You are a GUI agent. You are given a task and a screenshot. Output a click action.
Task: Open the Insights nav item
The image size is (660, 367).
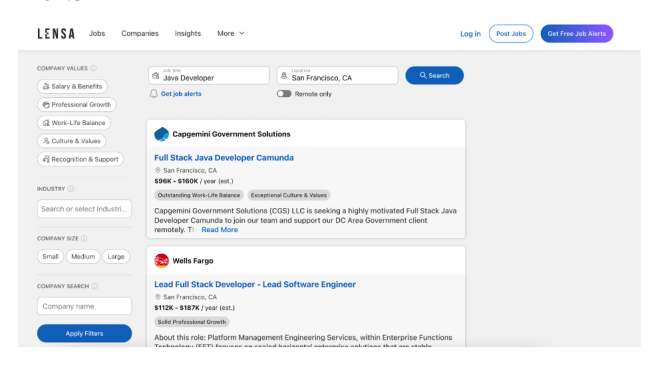click(x=188, y=33)
